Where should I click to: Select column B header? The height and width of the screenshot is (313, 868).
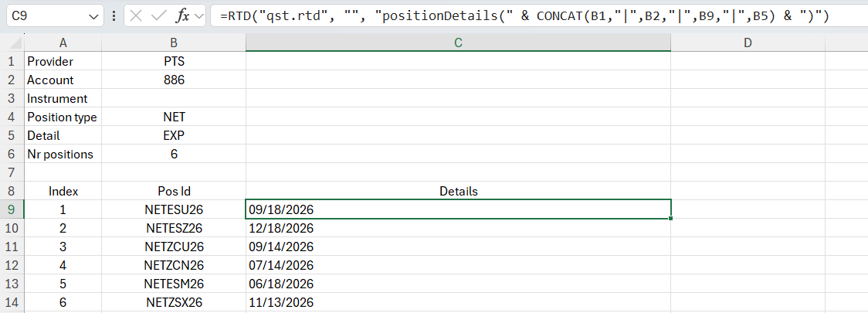[174, 43]
